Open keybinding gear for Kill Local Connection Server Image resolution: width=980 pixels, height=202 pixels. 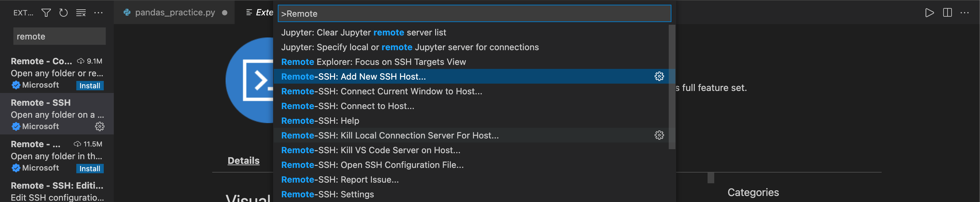coord(659,135)
